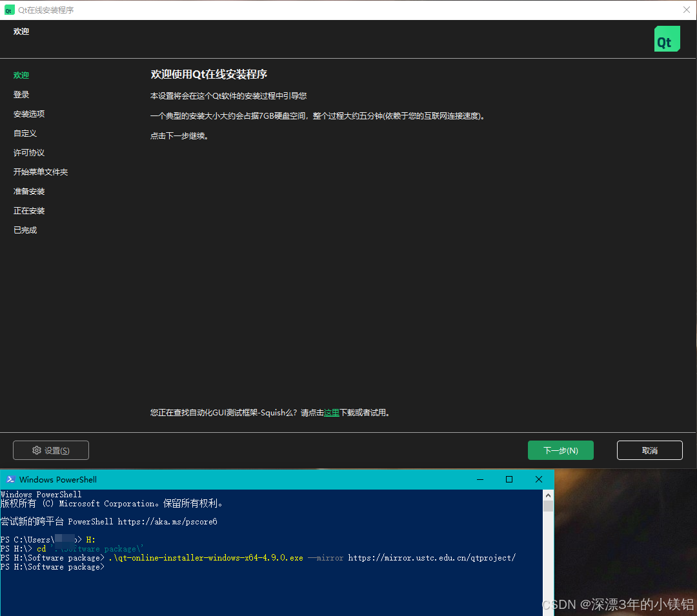Click the qt-online-installer command line in PowerShell
The height and width of the screenshot is (616, 697).
point(258,558)
